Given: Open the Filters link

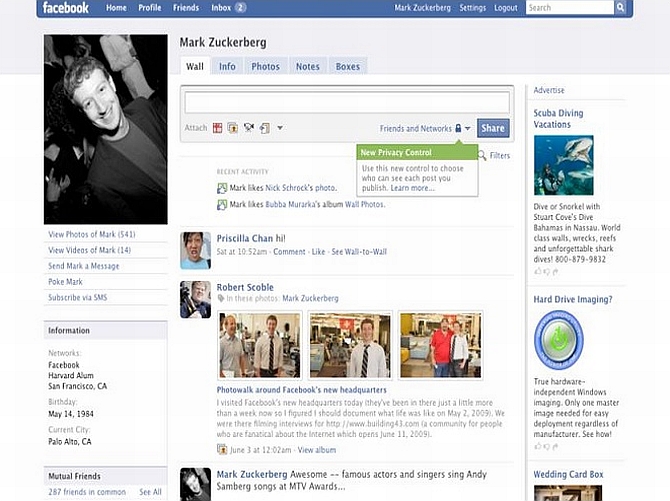Looking at the screenshot, I should pos(500,156).
